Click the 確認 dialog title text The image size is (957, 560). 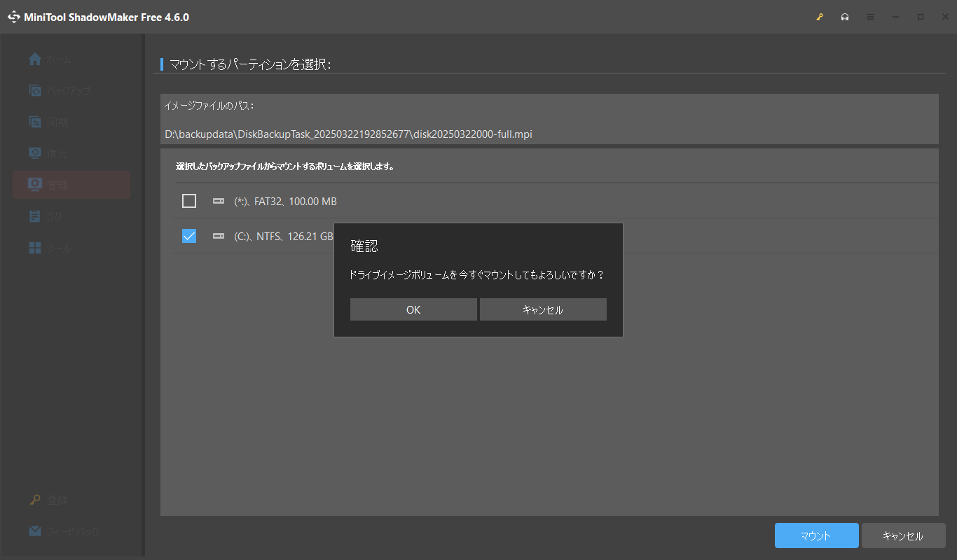click(364, 246)
